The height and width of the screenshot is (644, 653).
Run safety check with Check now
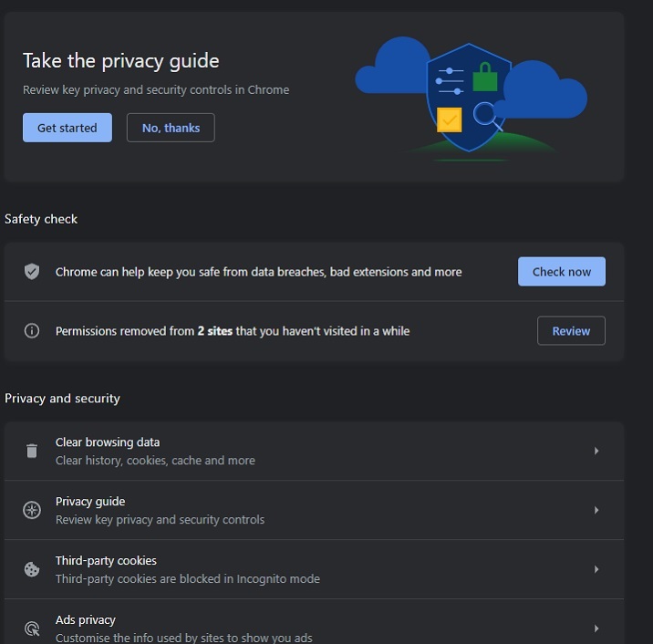pyautogui.click(x=561, y=272)
